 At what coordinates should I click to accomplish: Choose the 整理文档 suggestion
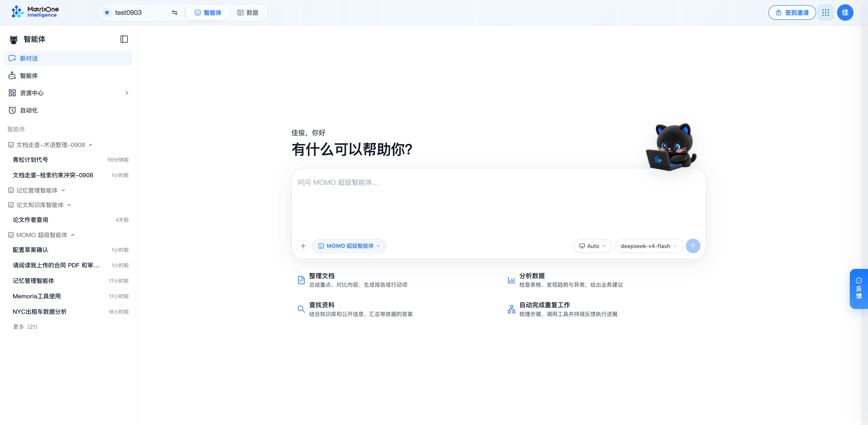pos(353,280)
